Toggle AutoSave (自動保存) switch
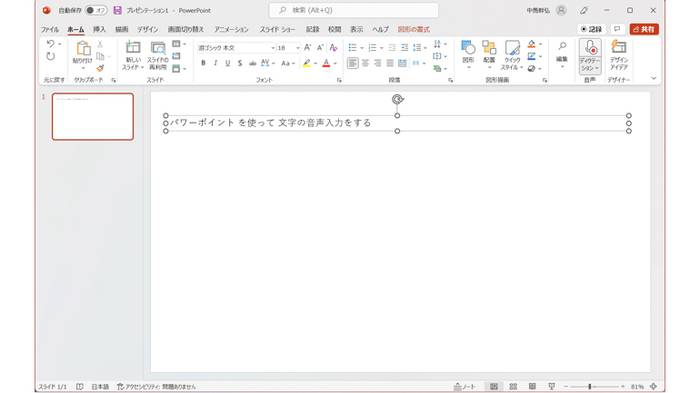 [x=96, y=10]
